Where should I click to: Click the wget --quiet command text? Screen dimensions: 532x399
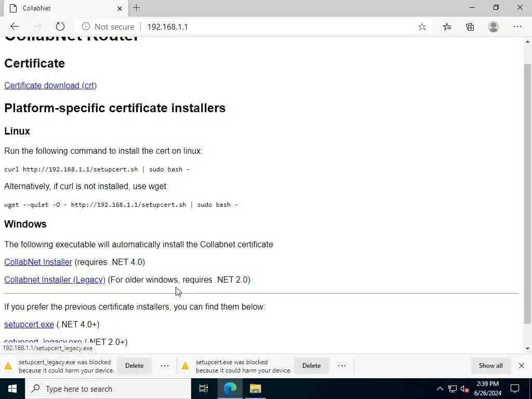(121, 205)
